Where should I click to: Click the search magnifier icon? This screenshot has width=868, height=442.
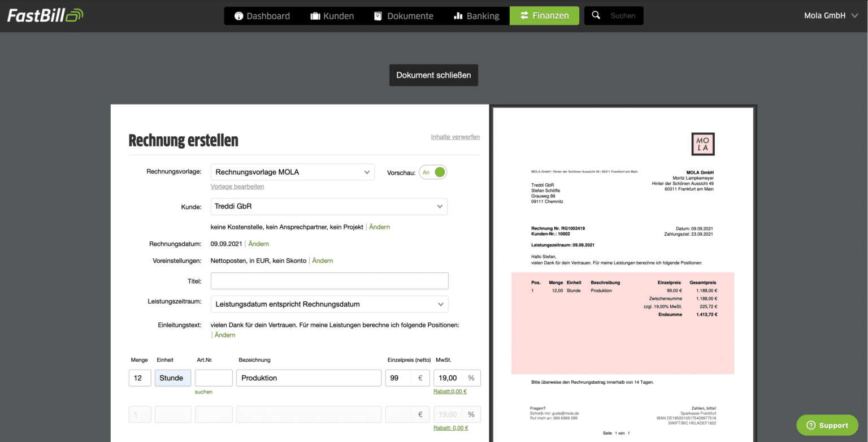click(596, 15)
